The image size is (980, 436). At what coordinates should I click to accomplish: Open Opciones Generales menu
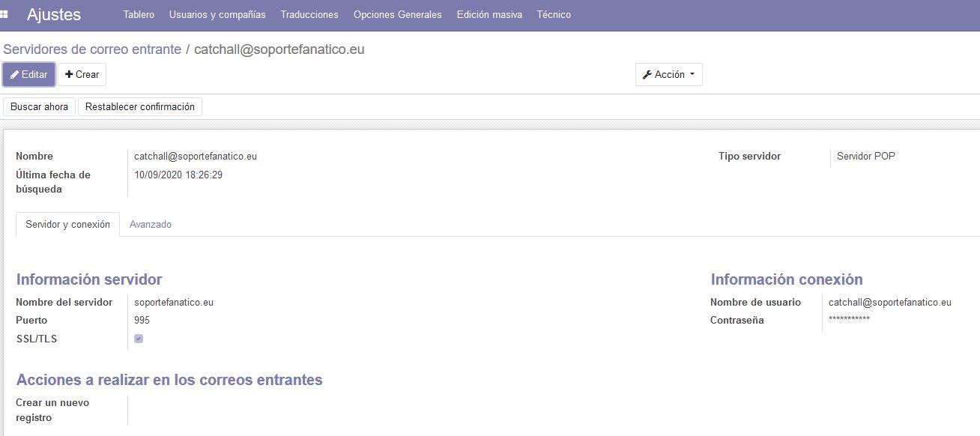click(398, 14)
